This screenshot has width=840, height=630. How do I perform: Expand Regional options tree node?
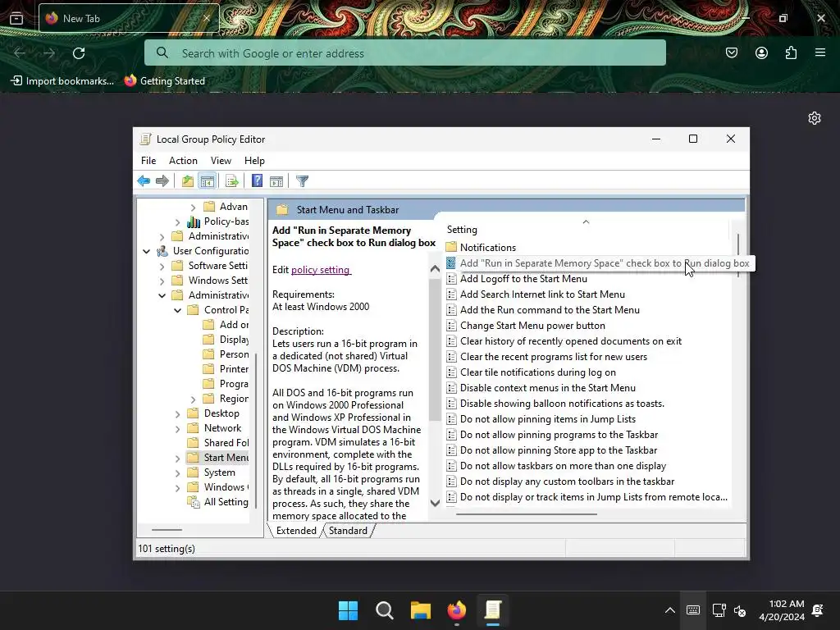tap(193, 399)
